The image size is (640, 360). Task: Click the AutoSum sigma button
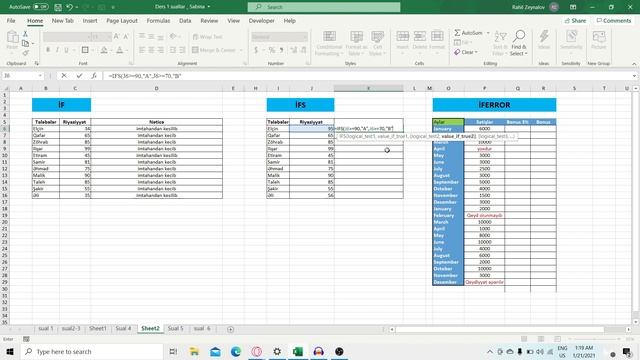468,33
